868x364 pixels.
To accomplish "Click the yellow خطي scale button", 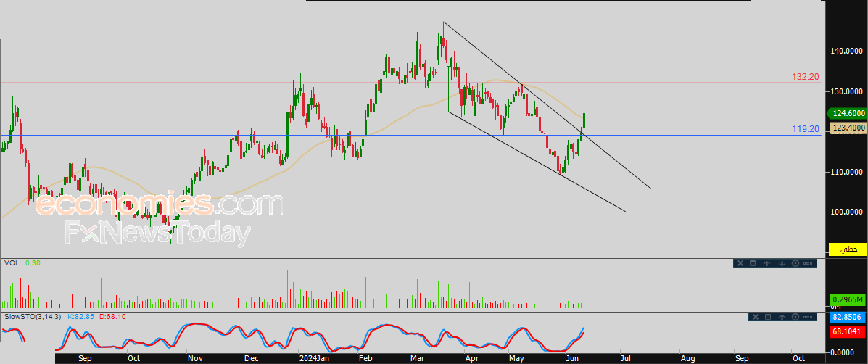I will pos(847,249).
